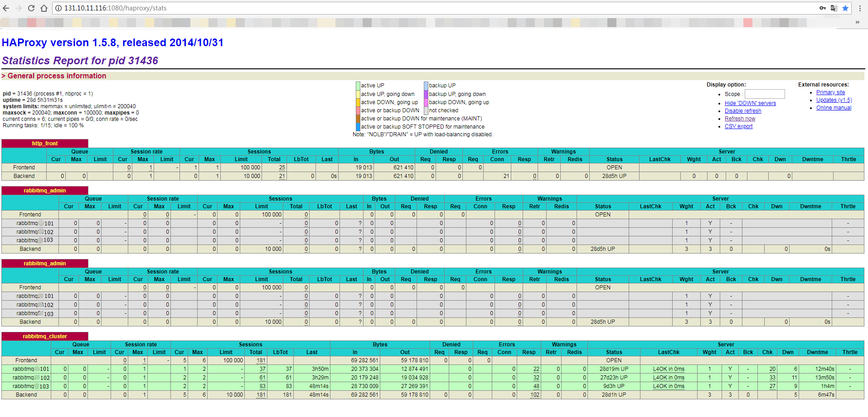
Task: Open the Primary site link
Action: click(831, 92)
